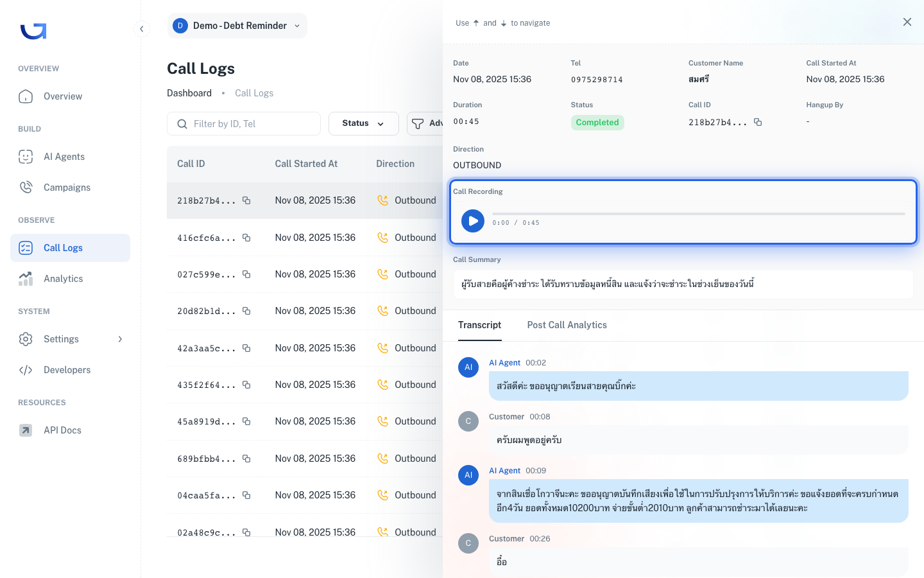Copy call ID 416cfc6a

coord(246,238)
